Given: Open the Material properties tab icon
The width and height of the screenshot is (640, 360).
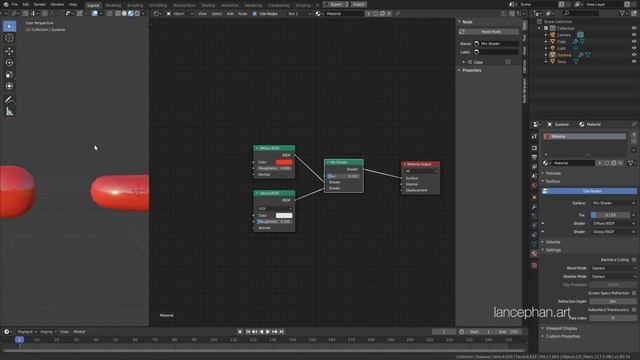Looking at the screenshot, I should (x=534, y=254).
